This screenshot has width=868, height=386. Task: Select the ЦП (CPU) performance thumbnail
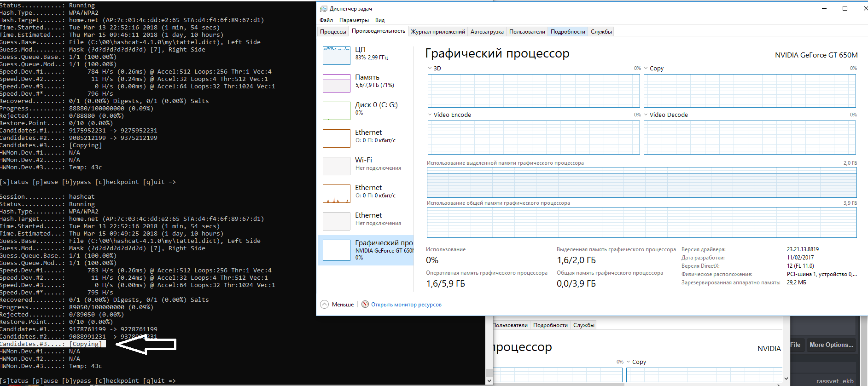point(337,56)
